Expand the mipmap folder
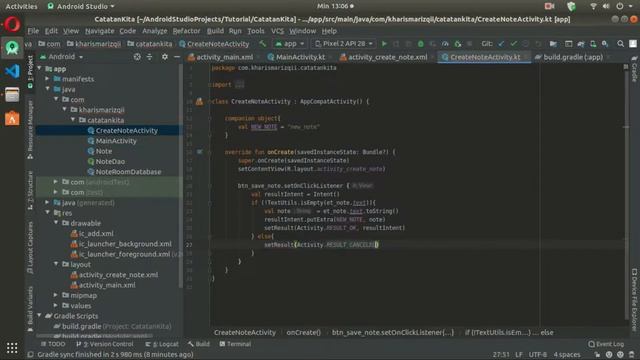 click(x=56, y=295)
